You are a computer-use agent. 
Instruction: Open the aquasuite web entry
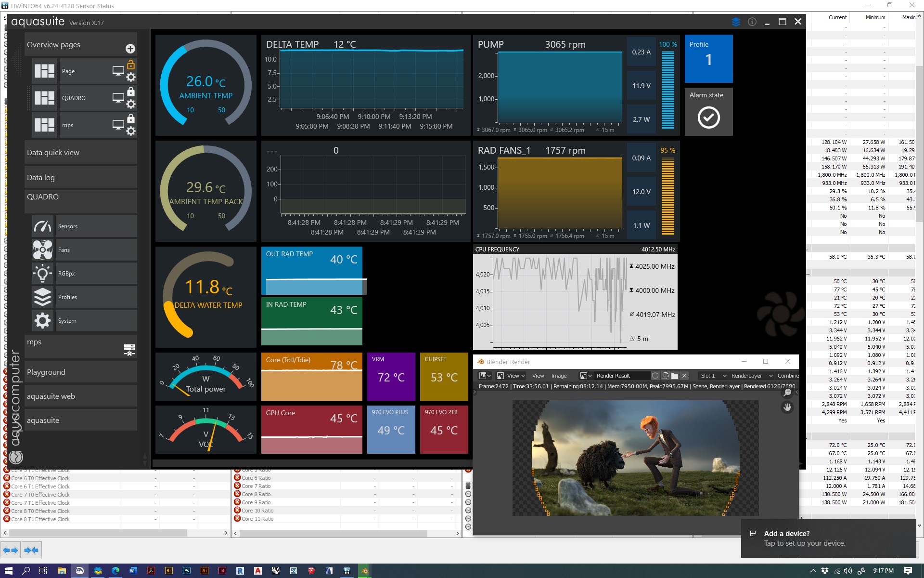[80, 396]
